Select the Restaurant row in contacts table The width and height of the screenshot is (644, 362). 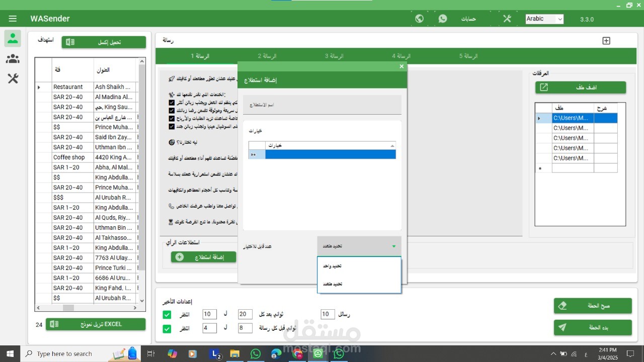[86, 87]
